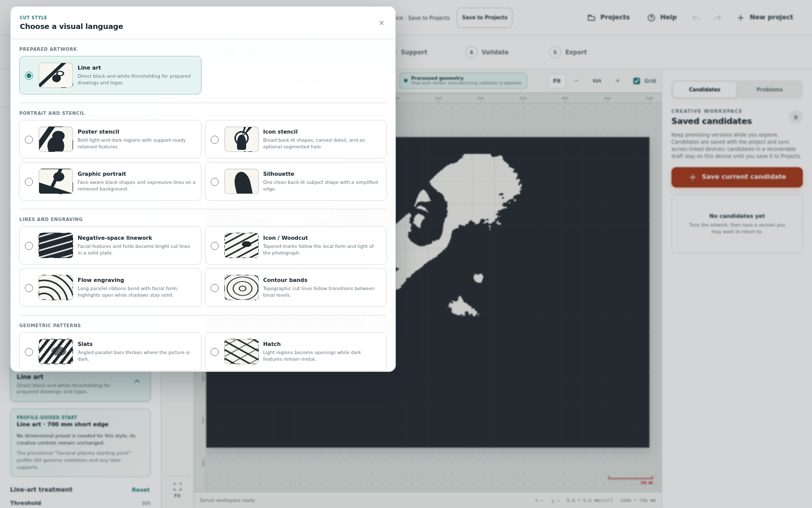Image resolution: width=812 pixels, height=508 pixels.
Task: Pick the Graphic portrait radio option
Action: pos(29,182)
